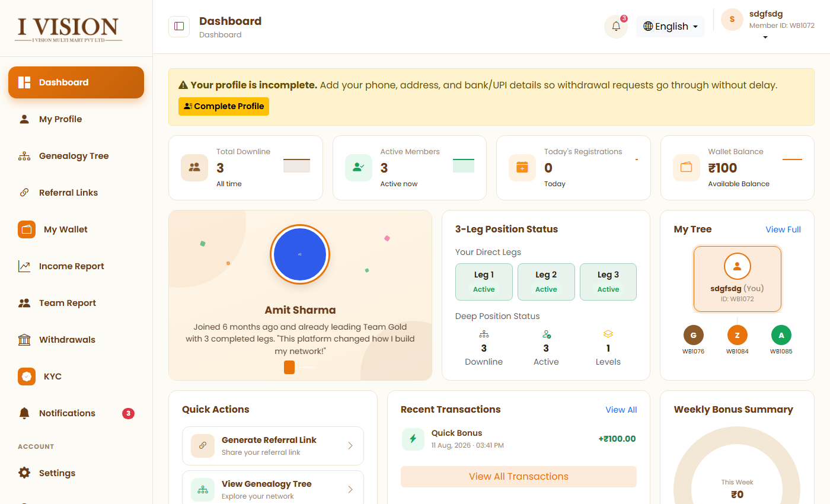
Task: Click the Active Members check icon
Action: [359, 167]
